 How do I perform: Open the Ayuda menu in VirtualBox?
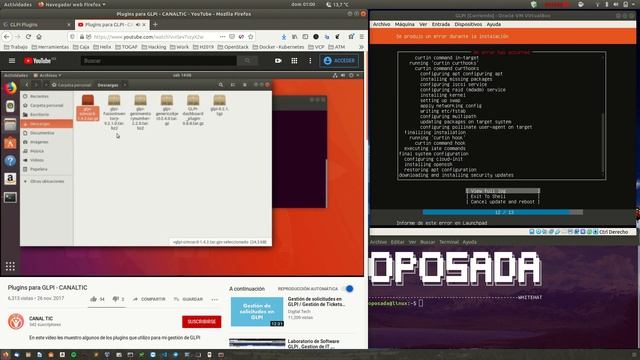(493, 24)
